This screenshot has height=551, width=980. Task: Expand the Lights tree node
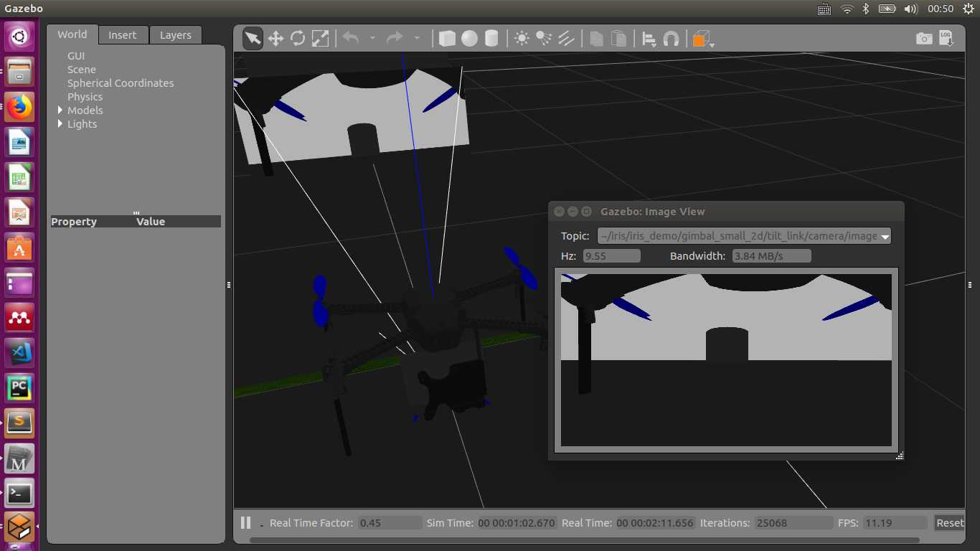coord(60,124)
